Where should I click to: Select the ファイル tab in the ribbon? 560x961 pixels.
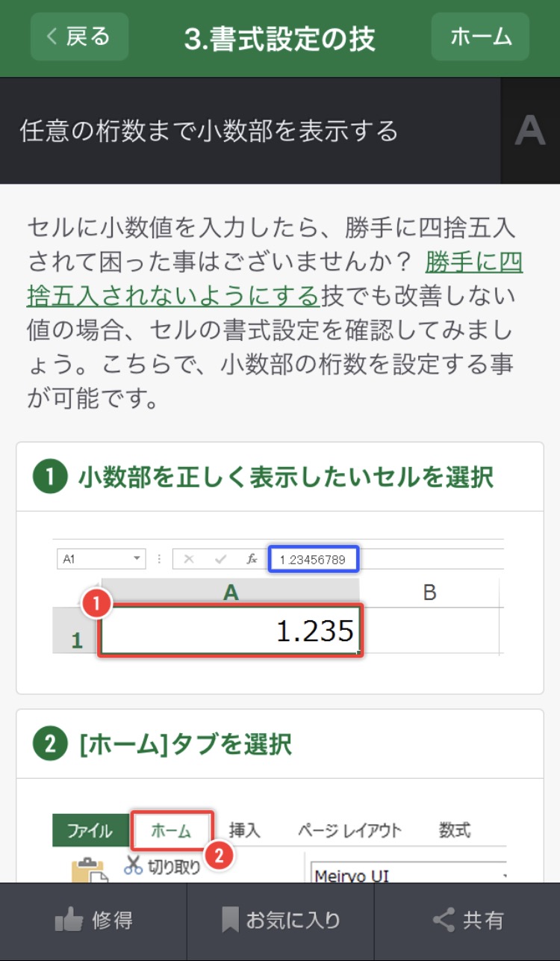point(90,830)
